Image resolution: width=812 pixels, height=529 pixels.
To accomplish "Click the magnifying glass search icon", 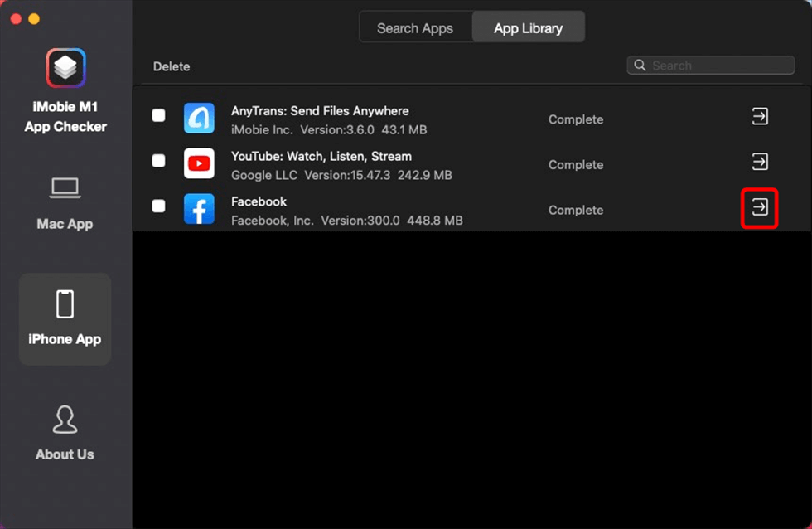I will [640, 66].
